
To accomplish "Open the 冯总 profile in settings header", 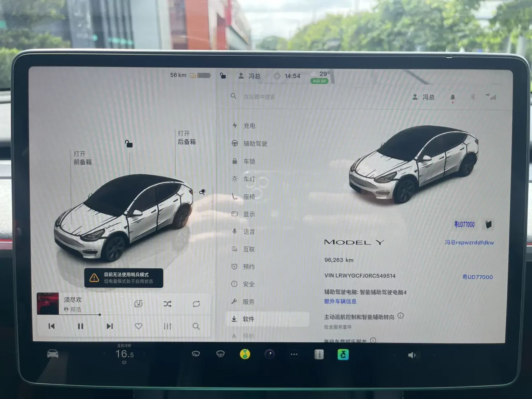I will (423, 97).
